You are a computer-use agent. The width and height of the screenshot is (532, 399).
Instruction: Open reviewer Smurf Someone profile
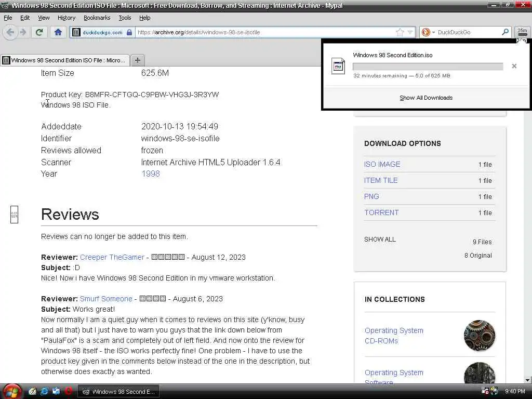(106, 299)
